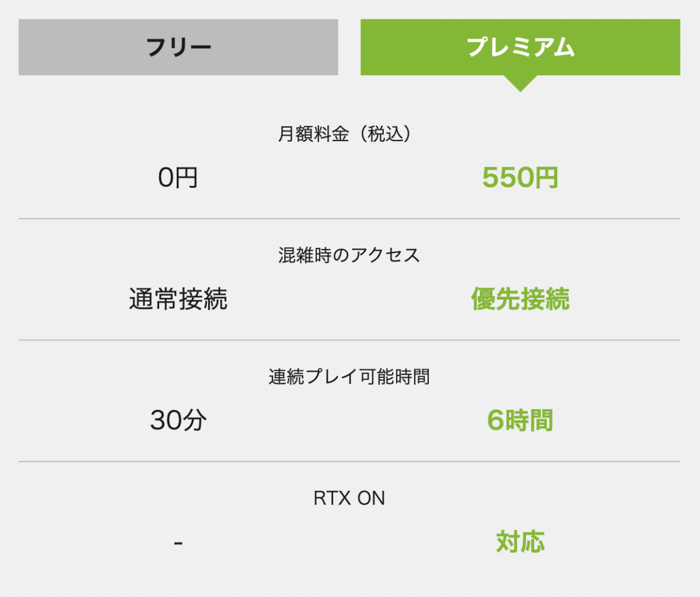
Task: Select the プレミアム plan tab
Action: [520, 47]
